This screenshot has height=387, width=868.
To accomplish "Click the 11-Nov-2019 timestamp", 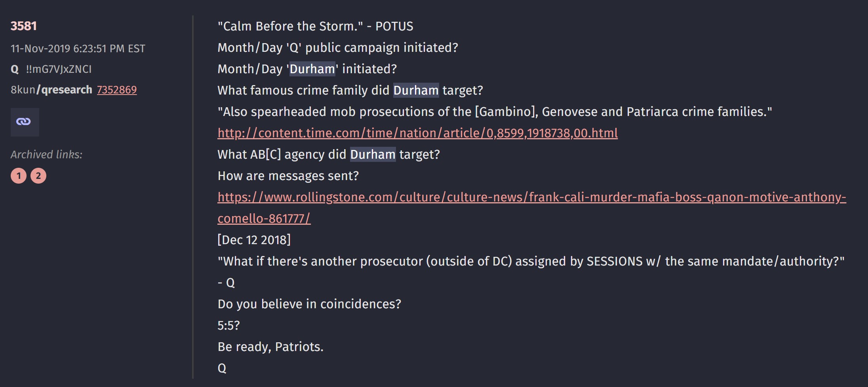I will 78,49.
